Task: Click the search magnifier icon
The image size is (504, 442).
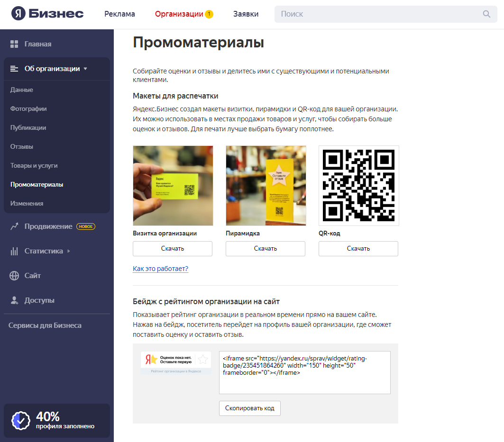Action: pos(486,14)
